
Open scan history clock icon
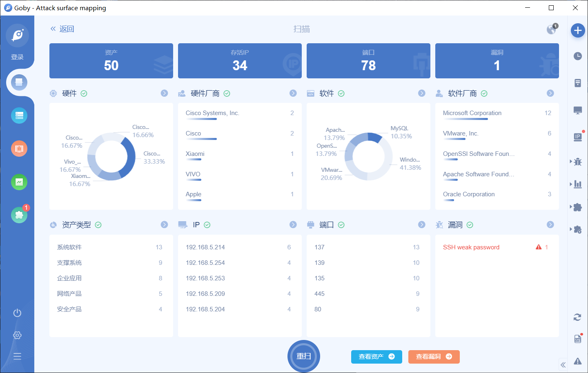578,56
